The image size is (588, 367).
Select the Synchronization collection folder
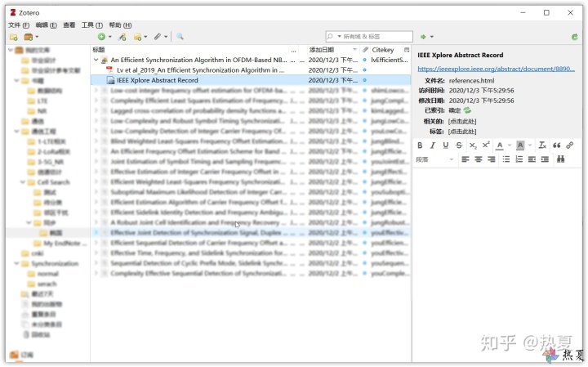(x=55, y=263)
